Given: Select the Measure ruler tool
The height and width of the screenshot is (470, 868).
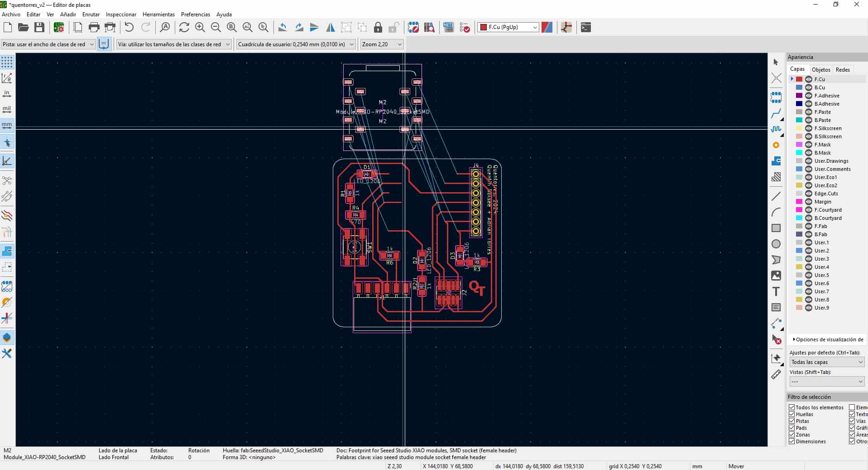Looking at the screenshot, I should click(776, 374).
